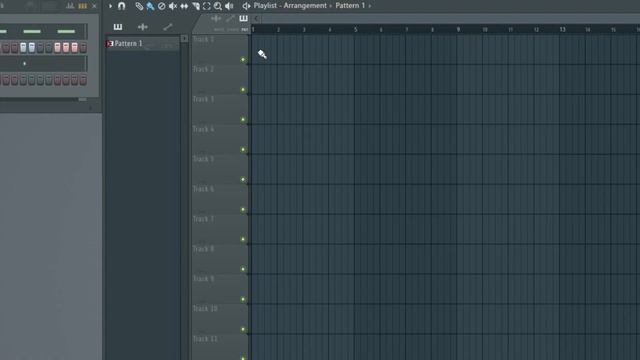Click the playlist window speaker icon
This screenshot has width=640, height=360.
pyautogui.click(x=246, y=6)
